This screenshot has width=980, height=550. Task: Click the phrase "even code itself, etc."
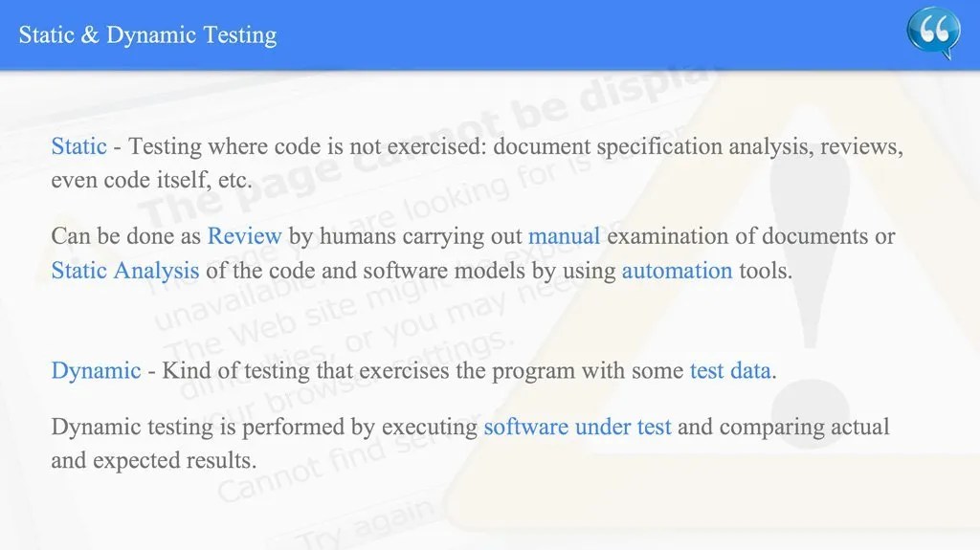[x=151, y=181]
